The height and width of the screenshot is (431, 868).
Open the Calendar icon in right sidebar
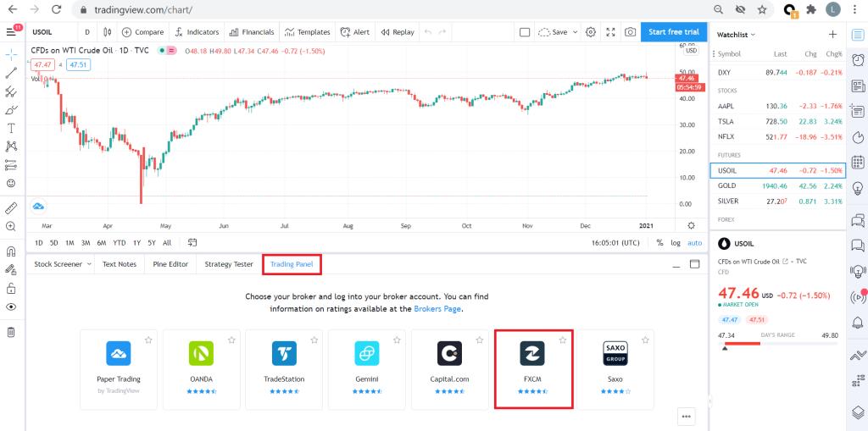coord(858,162)
